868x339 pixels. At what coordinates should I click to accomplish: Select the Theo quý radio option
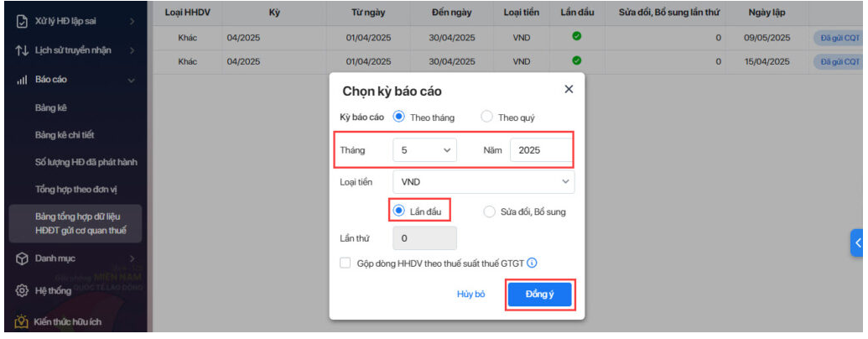pos(486,117)
